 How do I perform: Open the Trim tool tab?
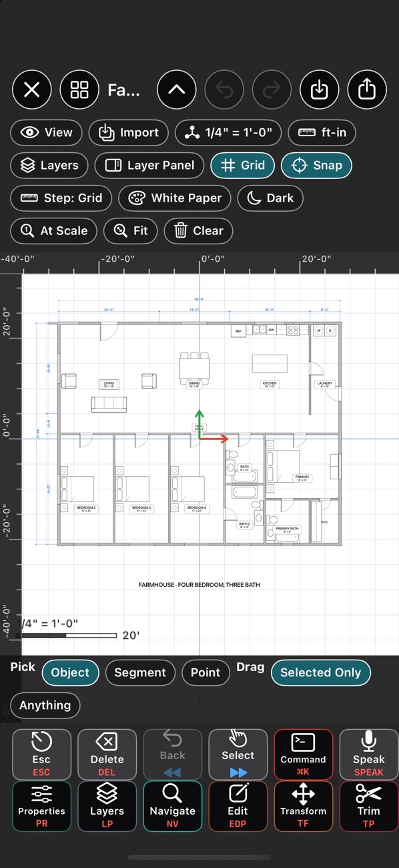368,806
